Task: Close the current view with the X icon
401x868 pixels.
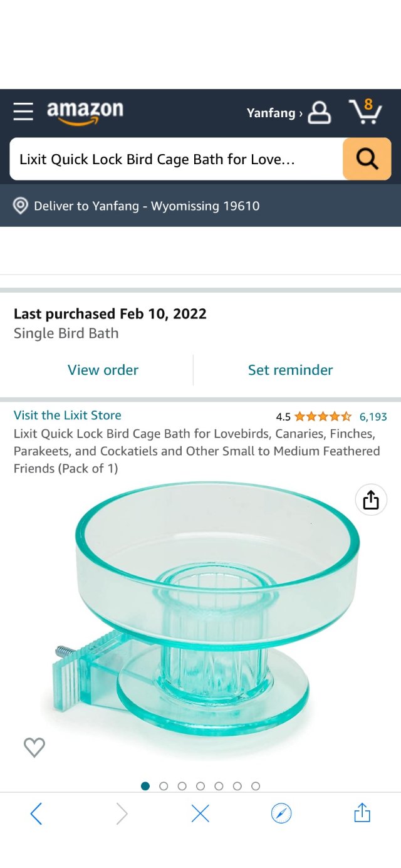Action: pos(200,813)
